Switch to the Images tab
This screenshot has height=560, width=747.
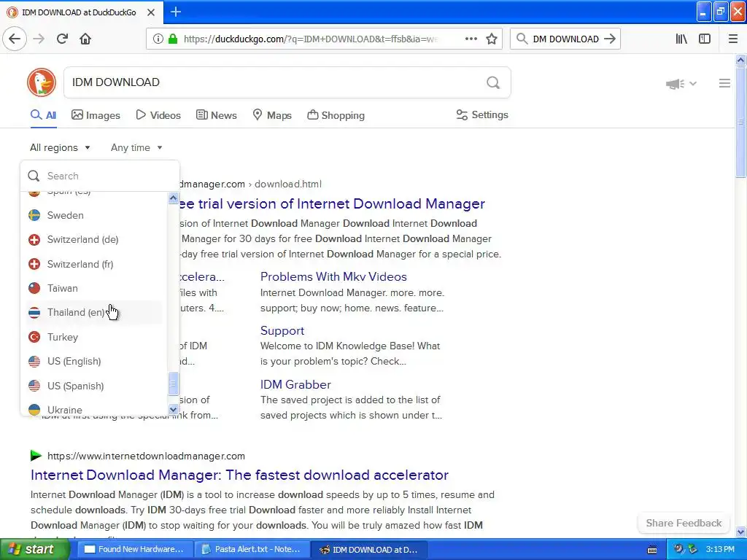(x=96, y=115)
